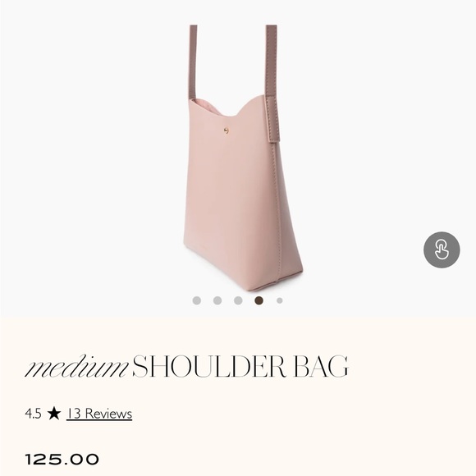Open the 13 Reviews link
Screen dimensions: 476x476
tap(99, 414)
